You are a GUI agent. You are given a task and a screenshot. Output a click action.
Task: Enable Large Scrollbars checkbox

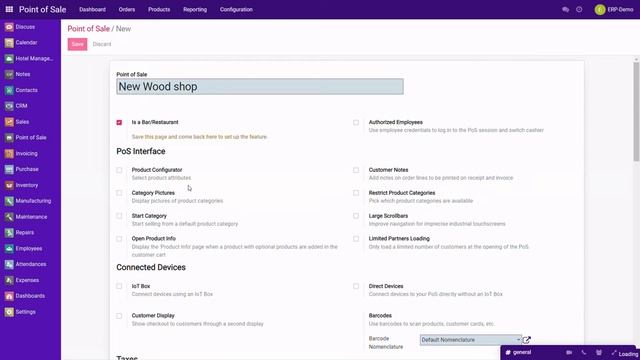point(356,216)
